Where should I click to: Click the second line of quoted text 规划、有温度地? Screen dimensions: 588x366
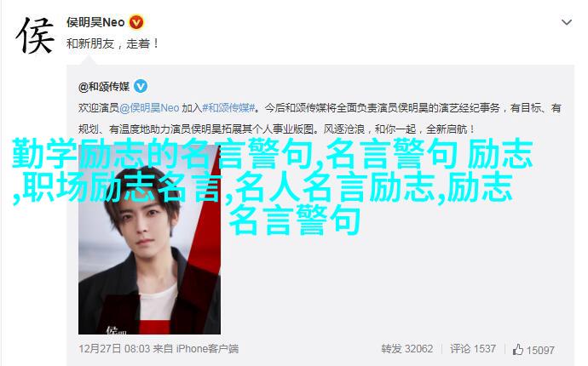coord(277,129)
